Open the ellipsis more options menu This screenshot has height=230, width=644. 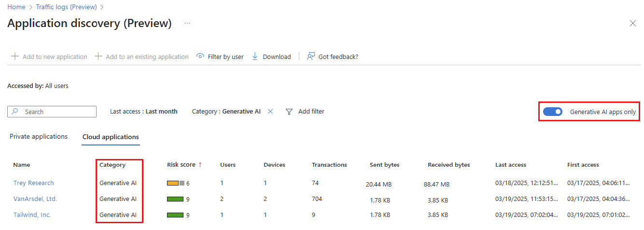point(187,23)
